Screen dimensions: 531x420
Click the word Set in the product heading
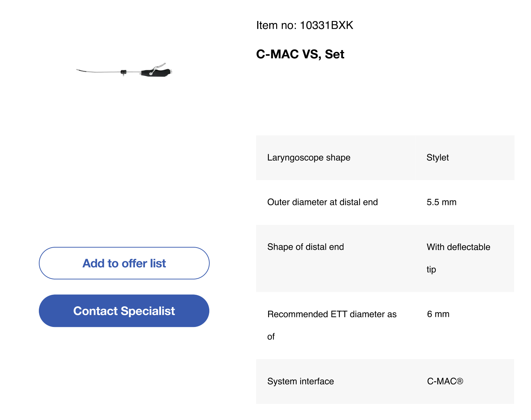pos(334,54)
